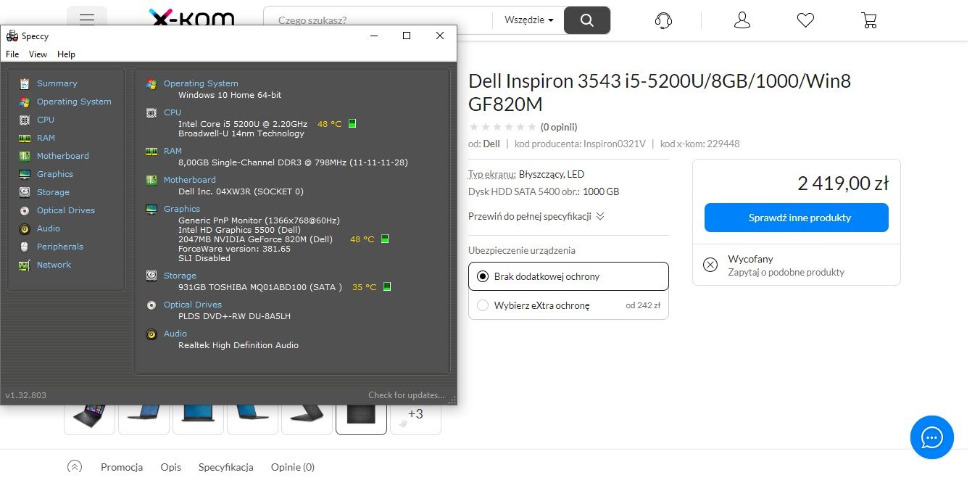Select the highlighted dark laptop thumbnail
The height and width of the screenshot is (483, 980).
[x=361, y=414]
